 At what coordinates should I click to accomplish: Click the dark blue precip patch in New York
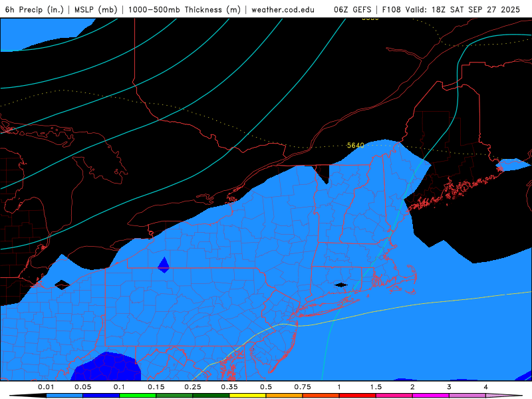[164, 265]
